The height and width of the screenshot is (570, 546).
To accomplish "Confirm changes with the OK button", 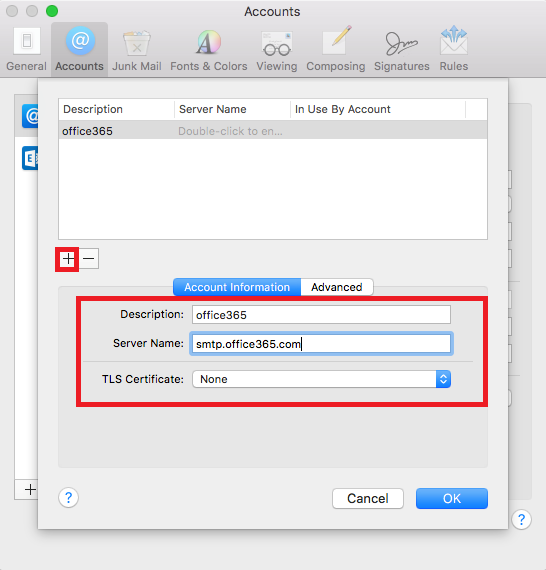I will (452, 498).
